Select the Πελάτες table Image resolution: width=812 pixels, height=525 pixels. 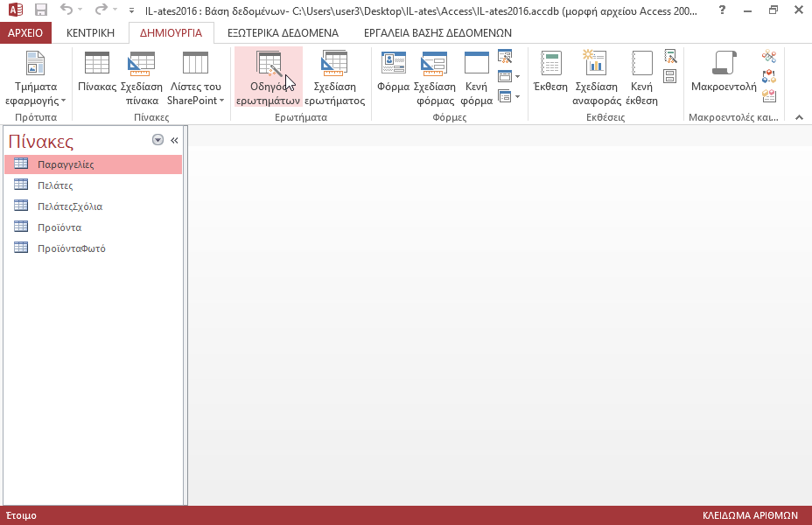point(94,185)
